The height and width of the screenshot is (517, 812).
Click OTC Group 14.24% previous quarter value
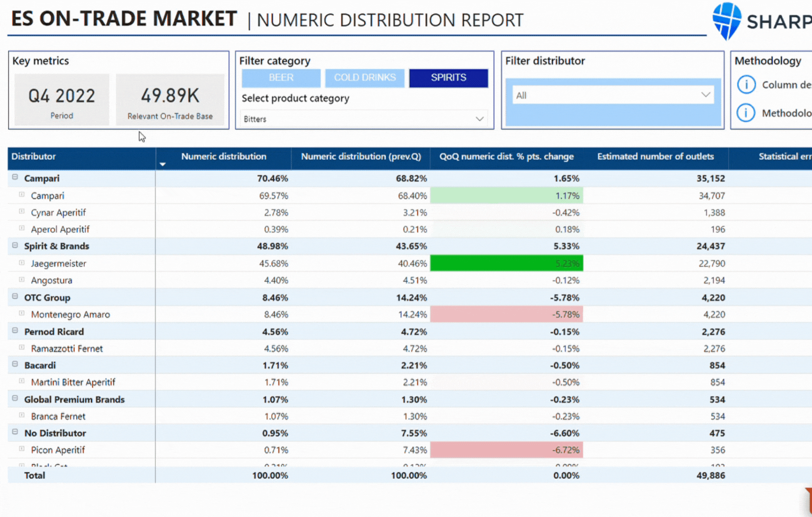click(x=411, y=298)
